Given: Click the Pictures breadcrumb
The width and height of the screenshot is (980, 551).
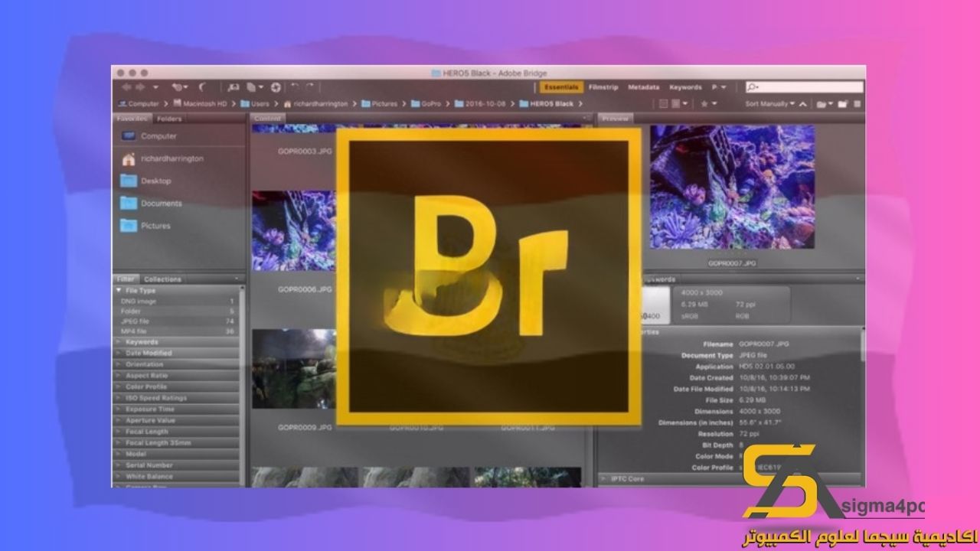Looking at the screenshot, I should [379, 103].
